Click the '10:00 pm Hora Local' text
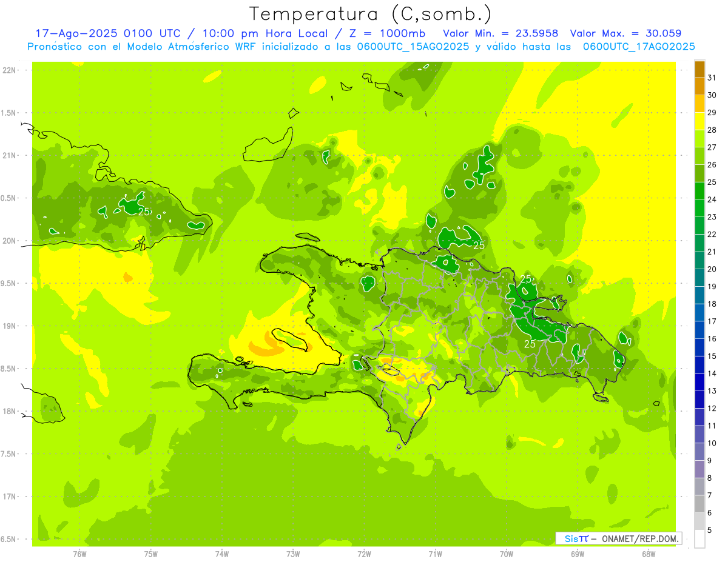Viewport: 728px width, 562px height. click(267, 33)
